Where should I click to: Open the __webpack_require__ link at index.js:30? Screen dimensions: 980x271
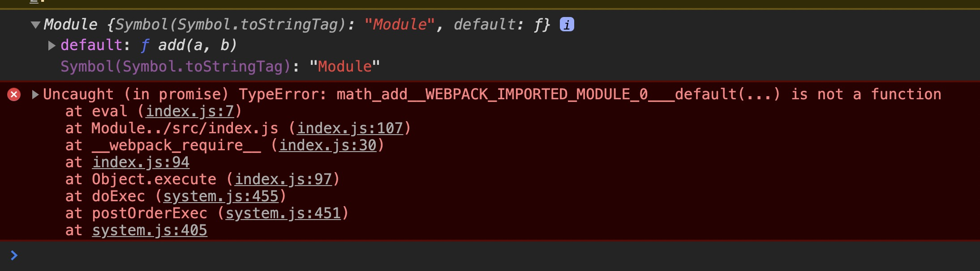pyautogui.click(x=327, y=145)
